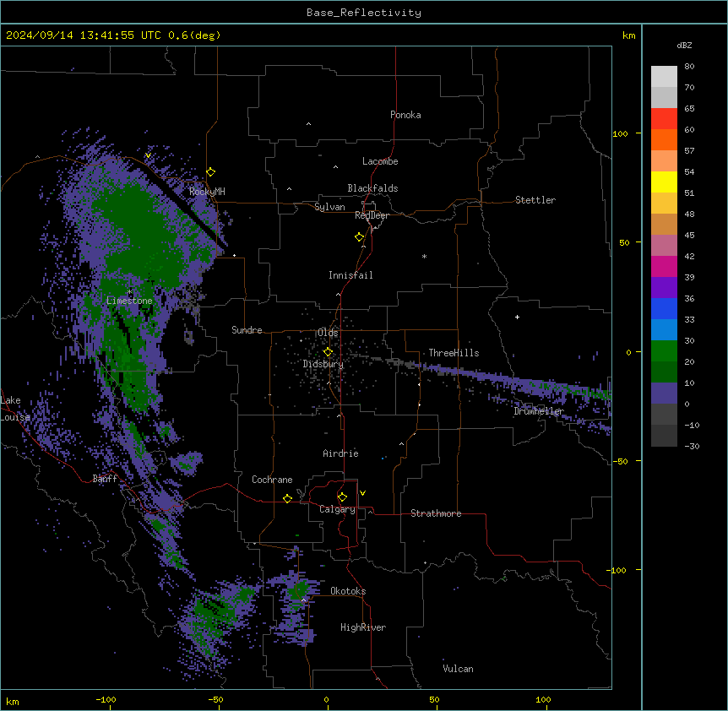This screenshot has width=728, height=711.
Task: Click the magenta 42 dBZ legend swatch
Action: click(664, 266)
